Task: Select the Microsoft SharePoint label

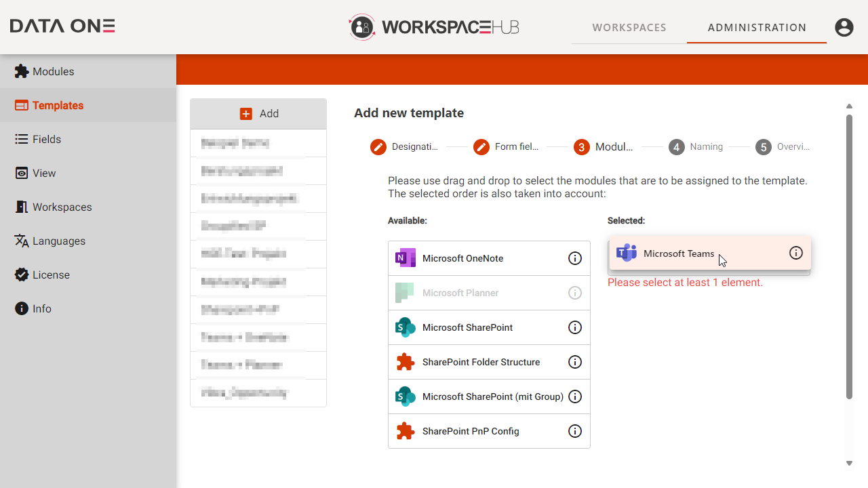Action: [467, 327]
